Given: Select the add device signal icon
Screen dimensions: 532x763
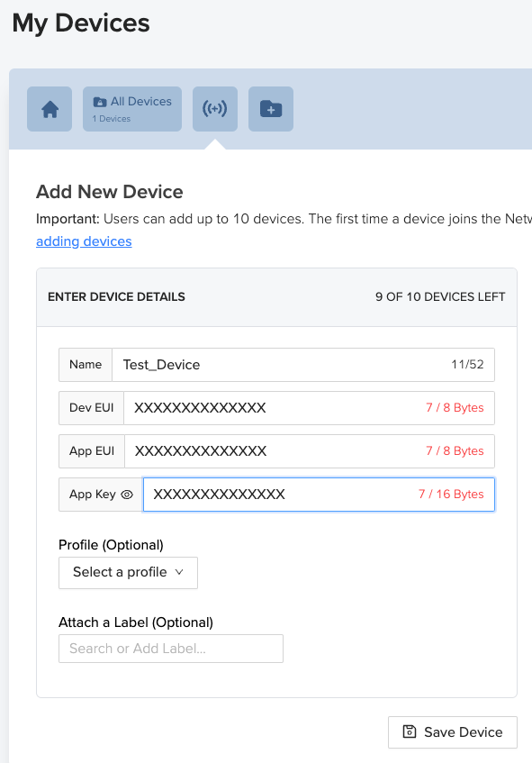Looking at the screenshot, I should point(215,109).
